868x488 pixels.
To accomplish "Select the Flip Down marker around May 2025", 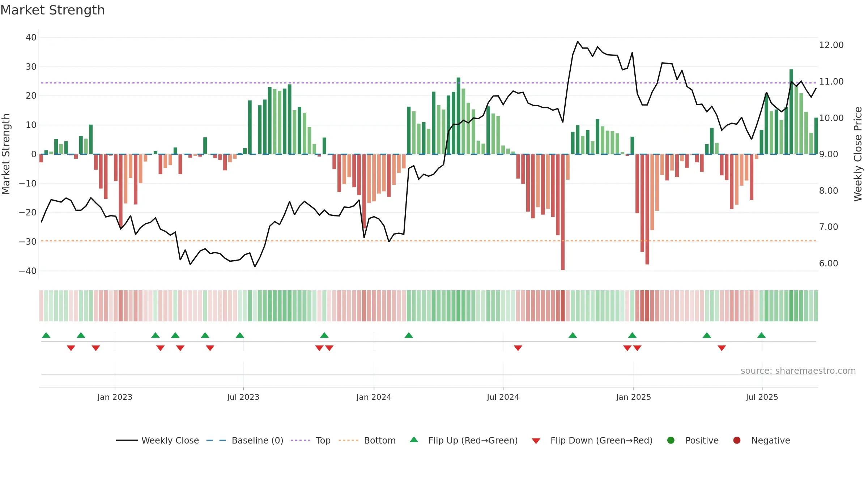I will (x=722, y=348).
